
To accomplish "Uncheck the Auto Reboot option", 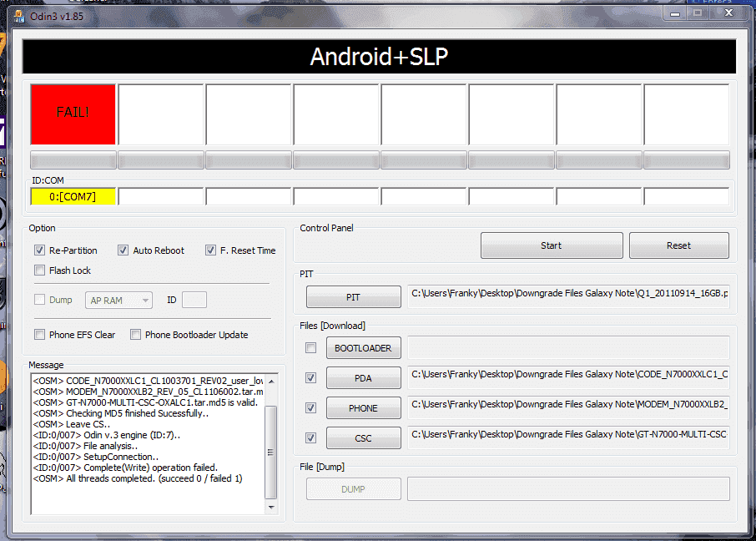I will coord(123,250).
